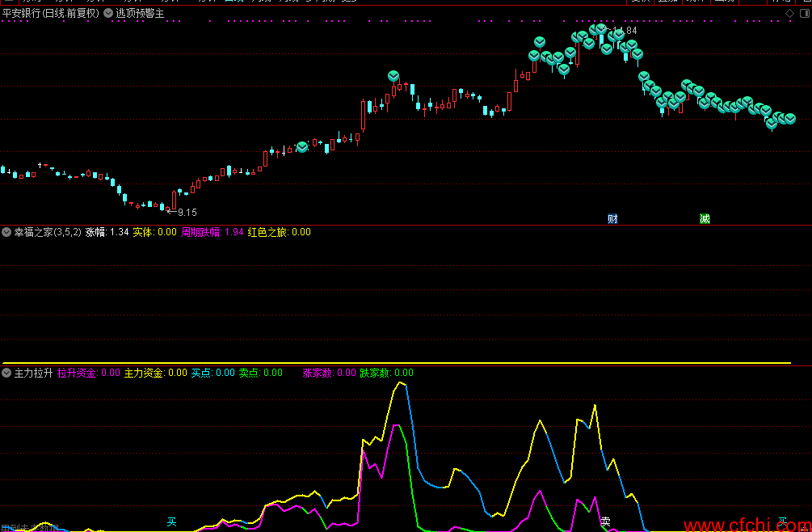Click the 卖 sell signal marker
The image size is (812, 532).
click(605, 521)
